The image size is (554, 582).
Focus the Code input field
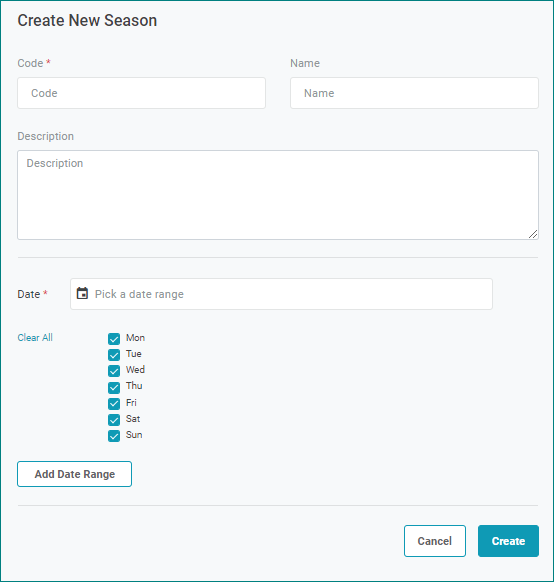pos(141,93)
